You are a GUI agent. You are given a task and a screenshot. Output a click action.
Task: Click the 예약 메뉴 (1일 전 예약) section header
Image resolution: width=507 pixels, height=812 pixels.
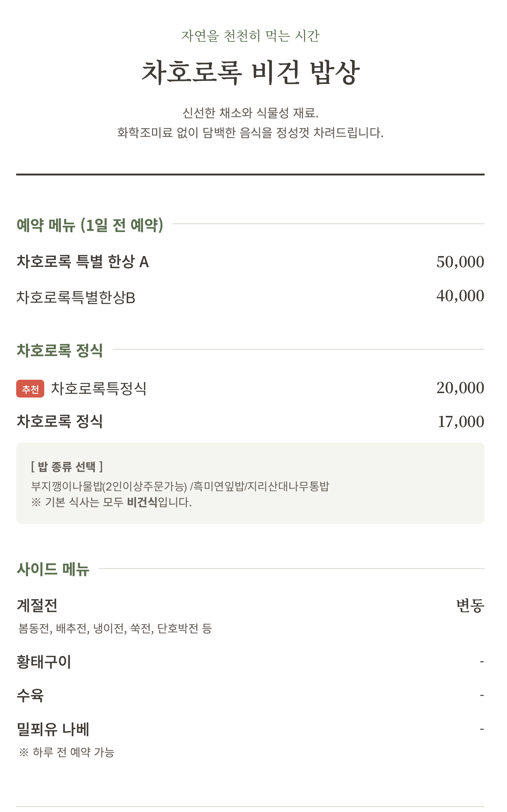click(90, 225)
